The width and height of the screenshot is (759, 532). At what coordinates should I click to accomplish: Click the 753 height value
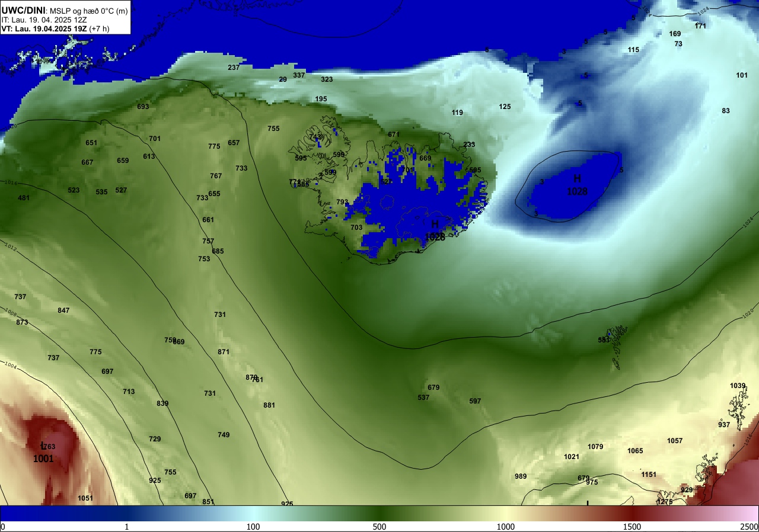coord(204,259)
